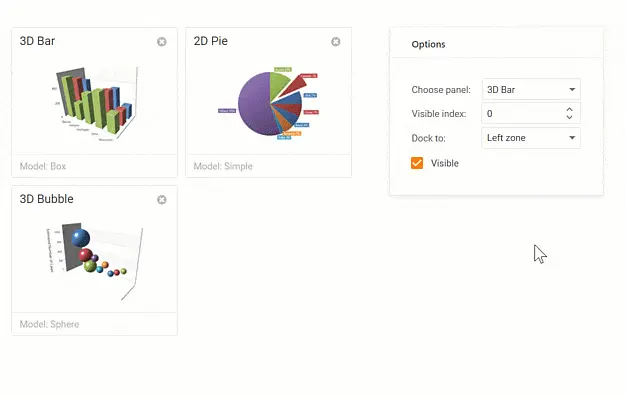Click the 3D Bubble chart thumbnail
The width and height of the screenshot is (626, 396).
[x=94, y=261]
